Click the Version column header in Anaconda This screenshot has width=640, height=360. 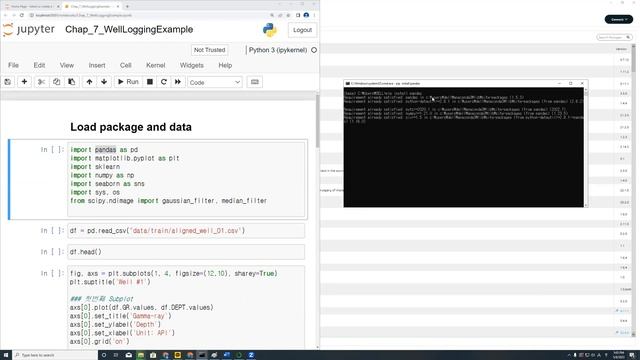[621, 49]
